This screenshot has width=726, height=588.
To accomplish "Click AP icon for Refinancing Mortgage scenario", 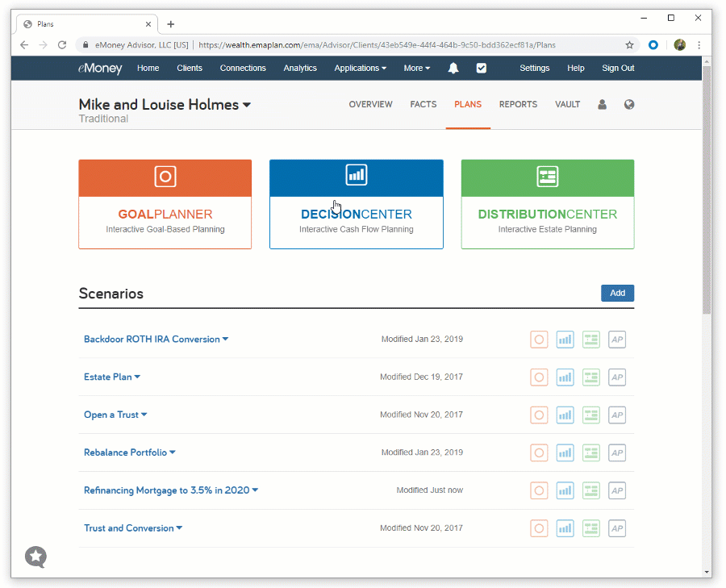I will pyautogui.click(x=617, y=490).
